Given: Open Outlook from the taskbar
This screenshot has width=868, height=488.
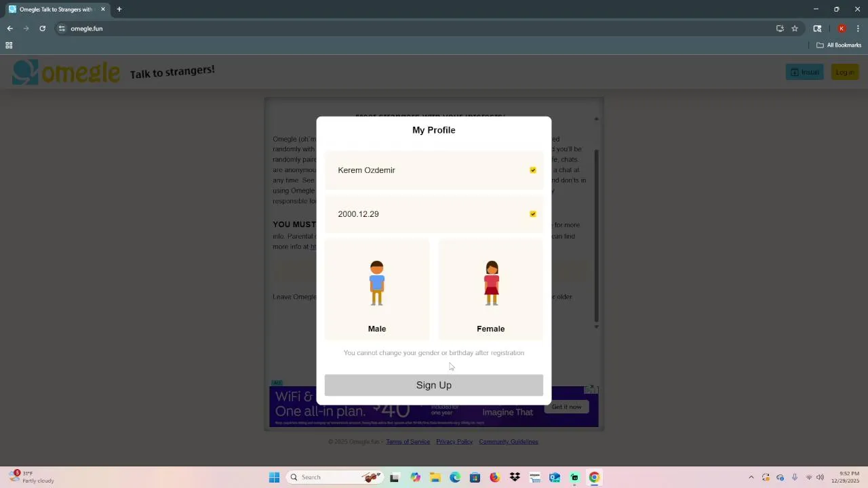Looking at the screenshot, I should point(555,477).
